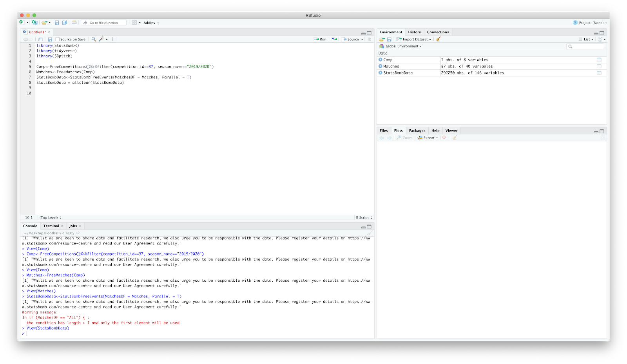The image size is (627, 364).
Task: Close the Jobs tab
Action: (x=80, y=226)
